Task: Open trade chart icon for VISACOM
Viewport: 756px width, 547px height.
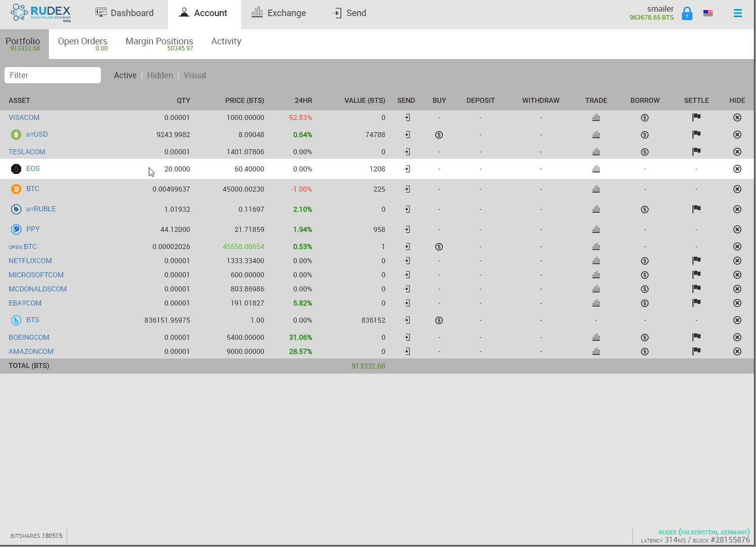Action: coord(596,117)
